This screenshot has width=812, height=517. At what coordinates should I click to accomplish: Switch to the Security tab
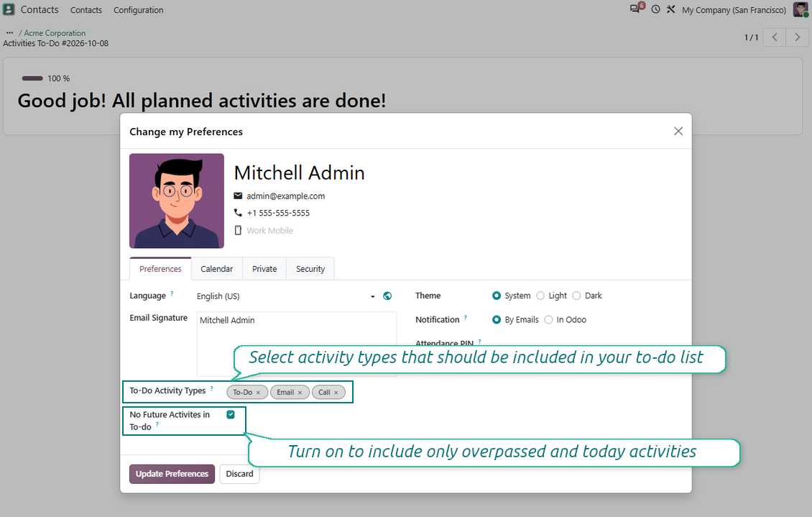pyautogui.click(x=310, y=269)
